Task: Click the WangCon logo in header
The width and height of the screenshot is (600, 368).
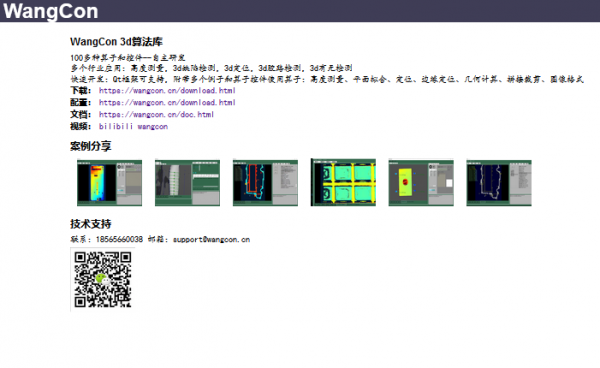Action: (51, 11)
